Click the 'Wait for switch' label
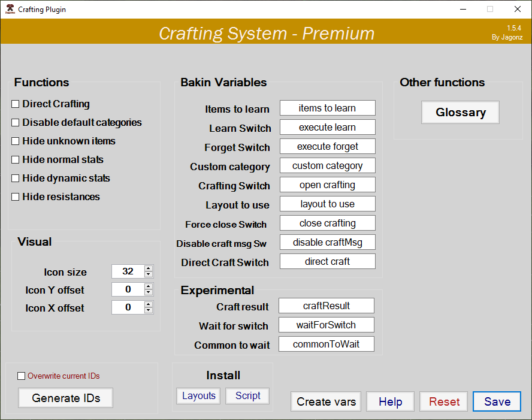This screenshot has width=532, height=420. (x=234, y=326)
